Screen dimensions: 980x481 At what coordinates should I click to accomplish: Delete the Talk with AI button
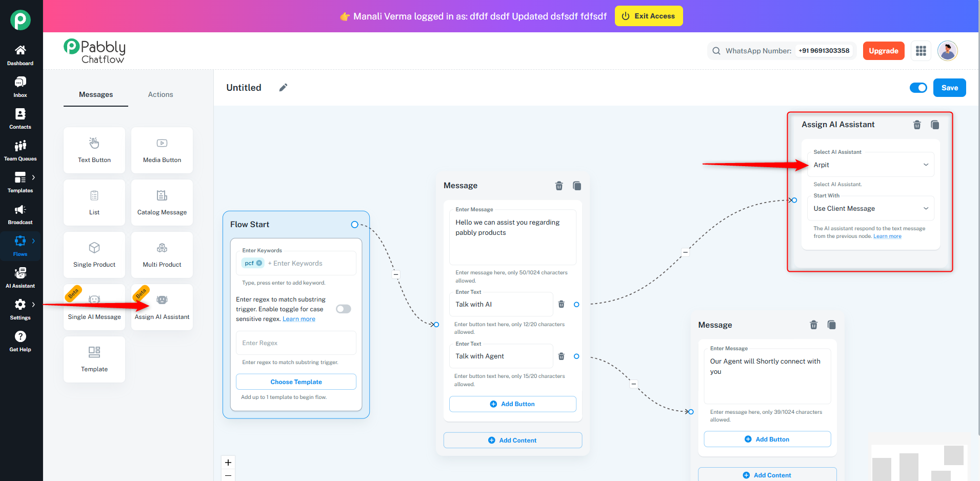562,304
